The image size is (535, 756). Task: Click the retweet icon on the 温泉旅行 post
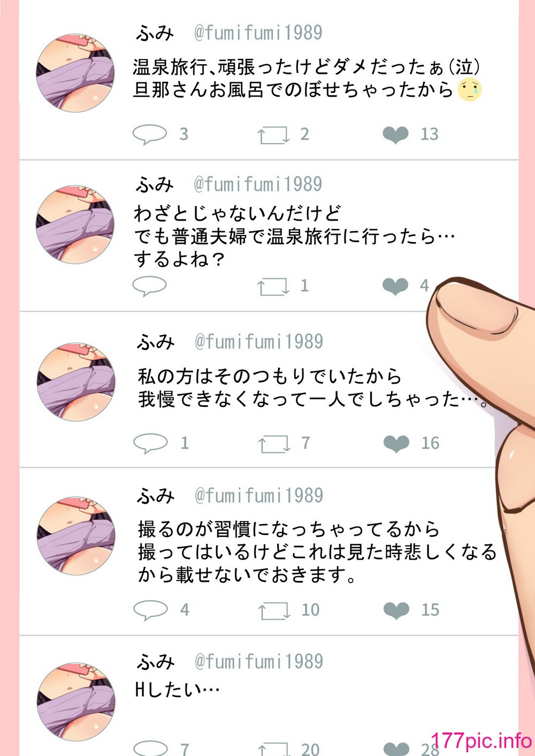pos(273,135)
